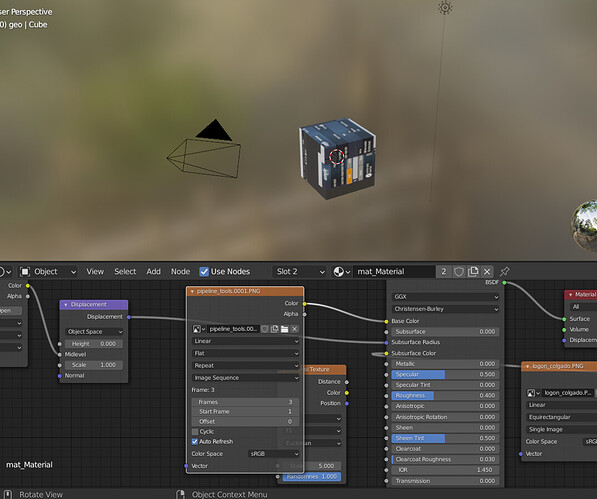
Task: Open image file with folder icon in pipeline_tools node
Action: (284, 329)
